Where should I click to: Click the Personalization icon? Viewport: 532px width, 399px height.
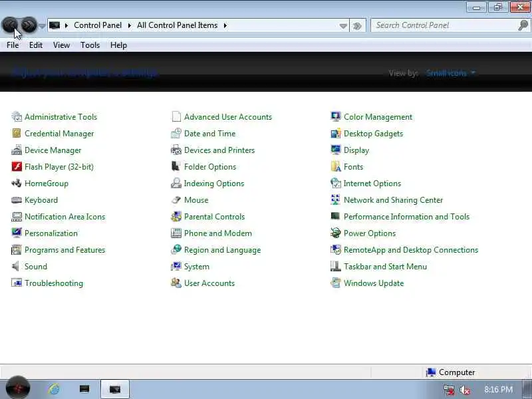(x=16, y=233)
